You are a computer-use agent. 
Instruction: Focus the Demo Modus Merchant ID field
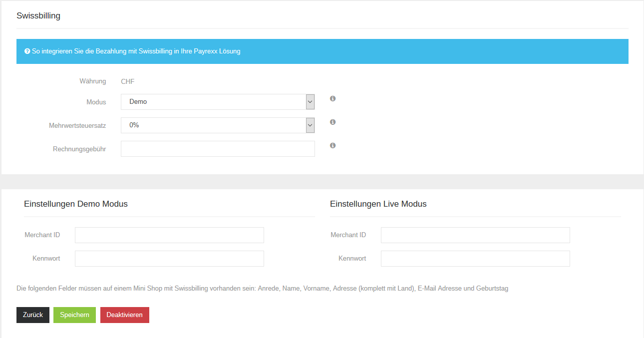[169, 235]
